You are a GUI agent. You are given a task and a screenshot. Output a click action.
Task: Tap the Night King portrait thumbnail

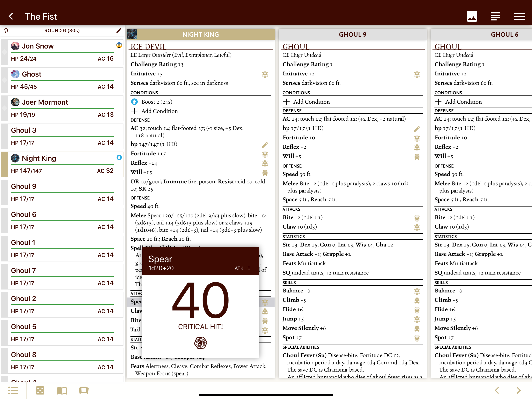[132, 34]
